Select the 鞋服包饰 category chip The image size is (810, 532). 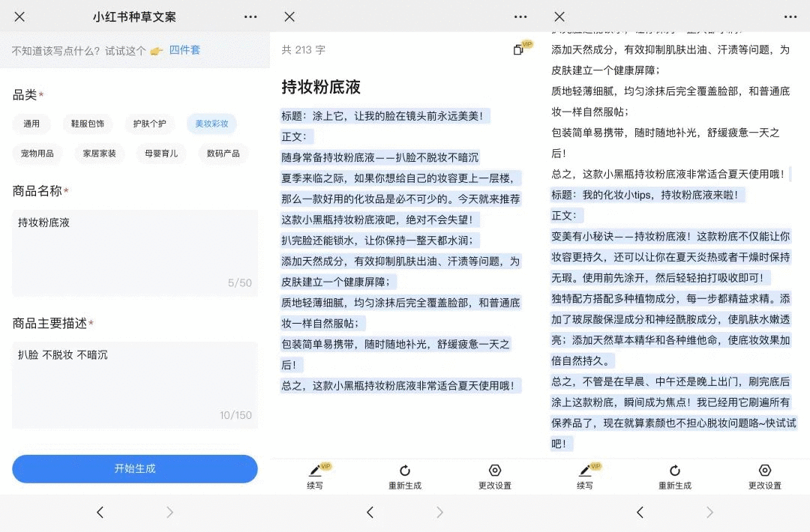(x=88, y=124)
